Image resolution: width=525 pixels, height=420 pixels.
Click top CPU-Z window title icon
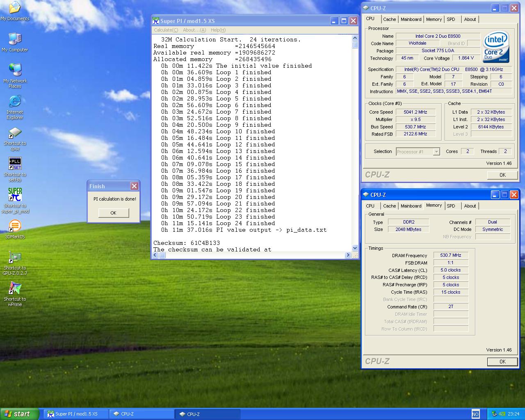click(x=366, y=8)
